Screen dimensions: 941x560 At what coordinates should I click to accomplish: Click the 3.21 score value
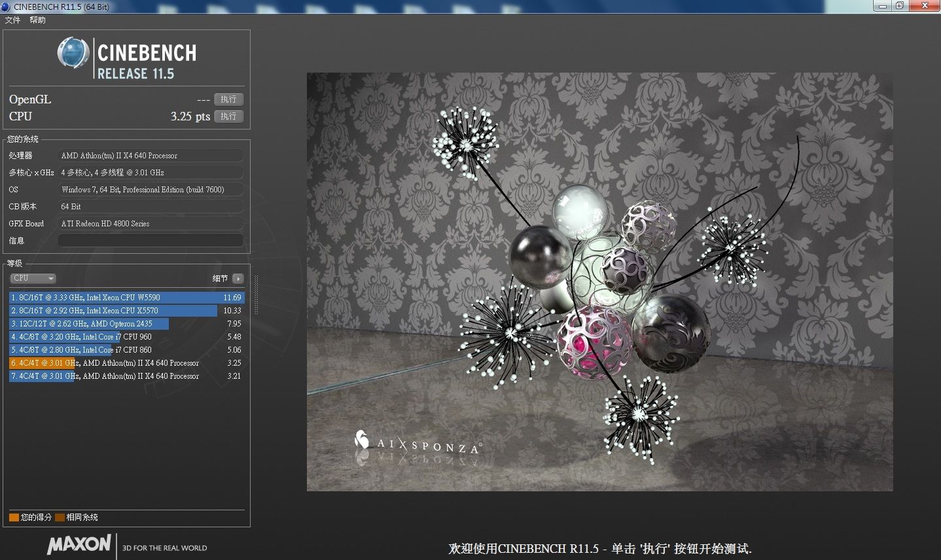(x=234, y=376)
